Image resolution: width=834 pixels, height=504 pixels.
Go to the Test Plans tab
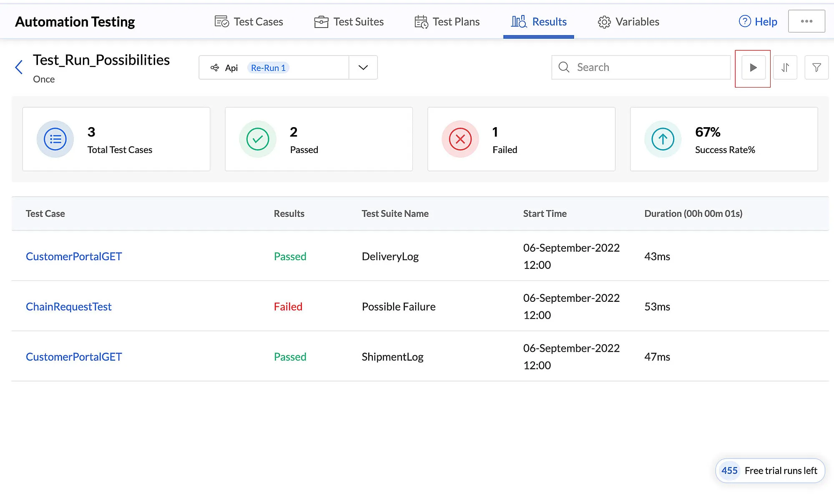pyautogui.click(x=447, y=22)
